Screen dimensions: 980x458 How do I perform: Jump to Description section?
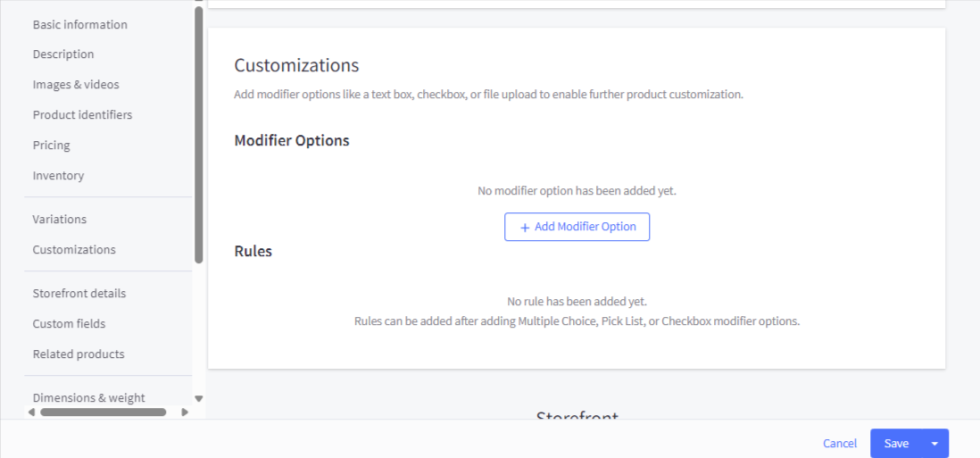pos(63,54)
